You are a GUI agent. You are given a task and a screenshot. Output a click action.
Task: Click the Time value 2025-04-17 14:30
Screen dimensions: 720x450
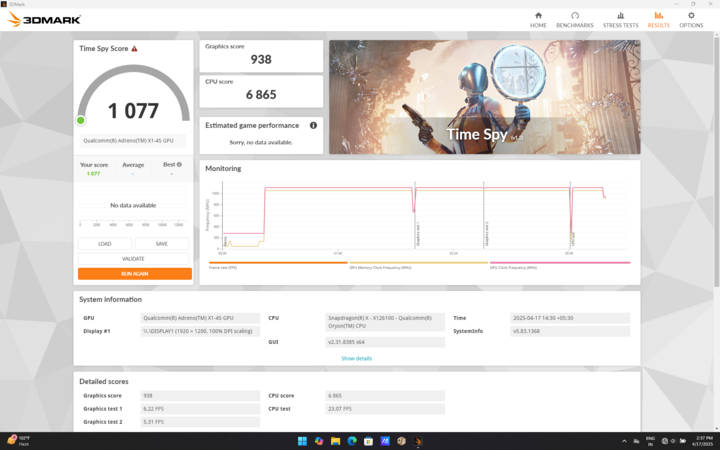coord(570,318)
